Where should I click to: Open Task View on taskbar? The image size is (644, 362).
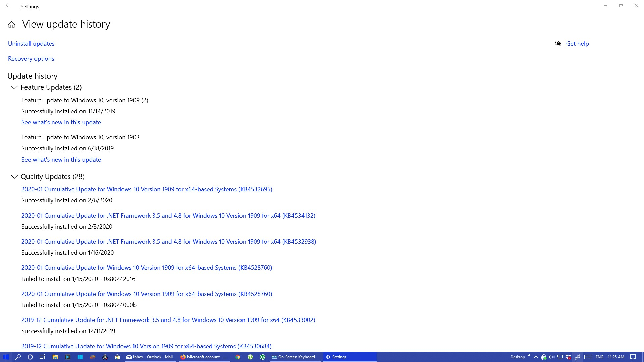point(42,357)
